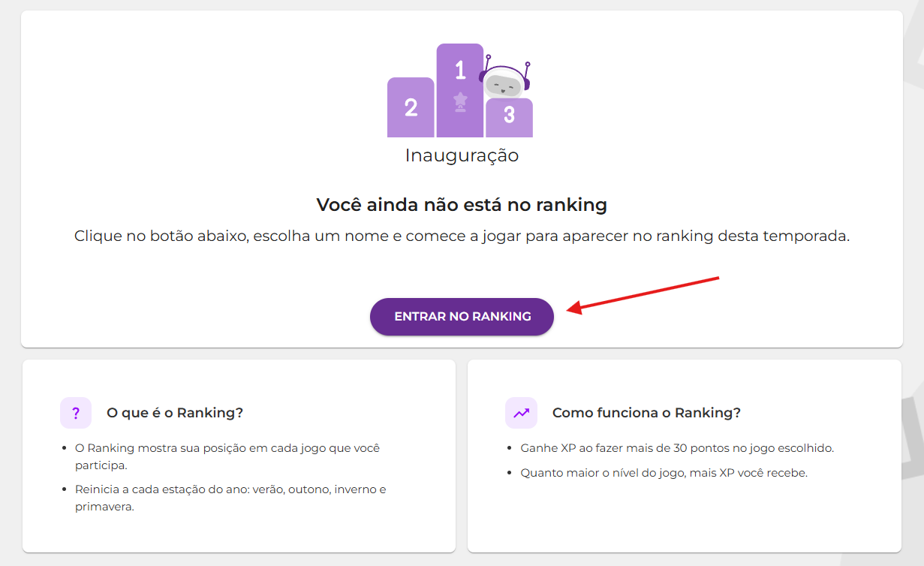Click the 'Como funciona o Ranking?' heading
The image size is (924, 566).
tap(646, 413)
